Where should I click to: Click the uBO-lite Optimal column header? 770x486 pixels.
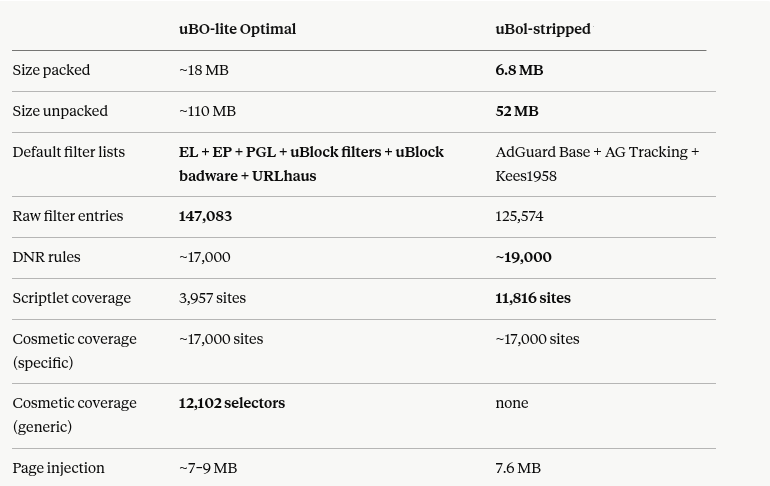237,29
